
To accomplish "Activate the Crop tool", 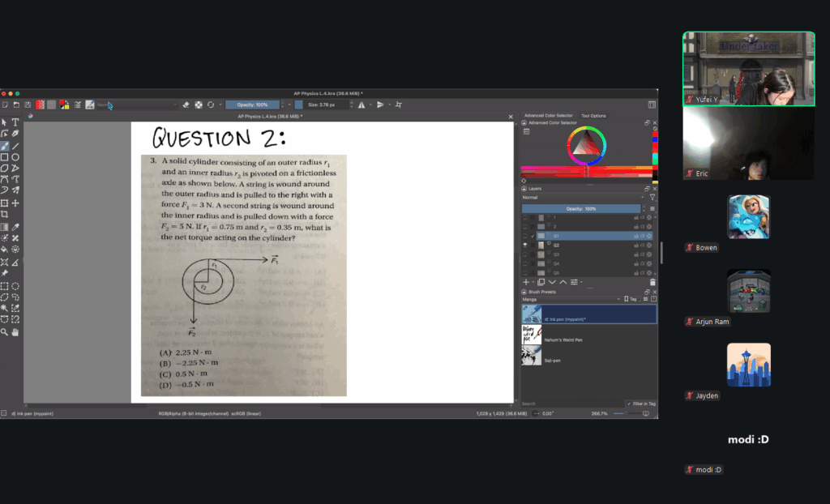I will [x=5, y=214].
